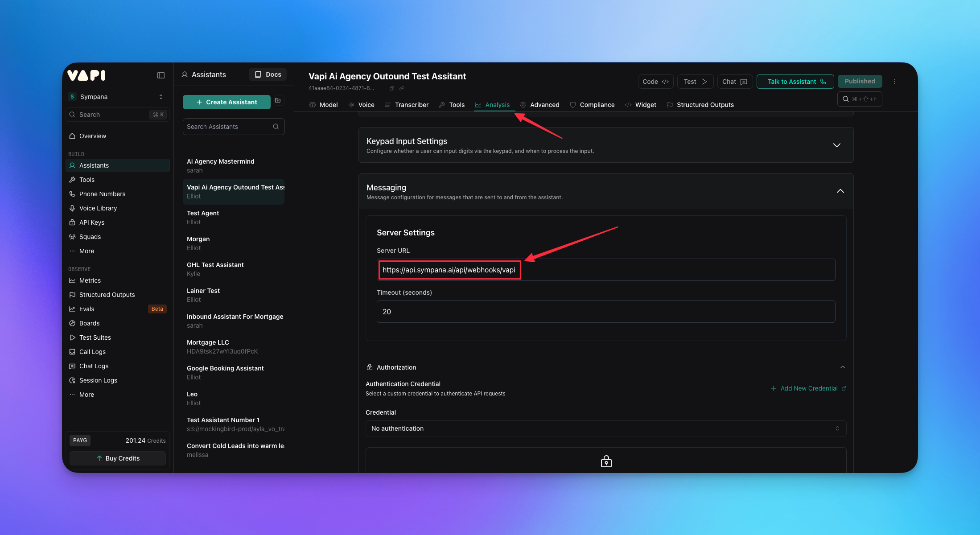Open Session Logs page
This screenshot has width=980, height=535.
(118, 380)
